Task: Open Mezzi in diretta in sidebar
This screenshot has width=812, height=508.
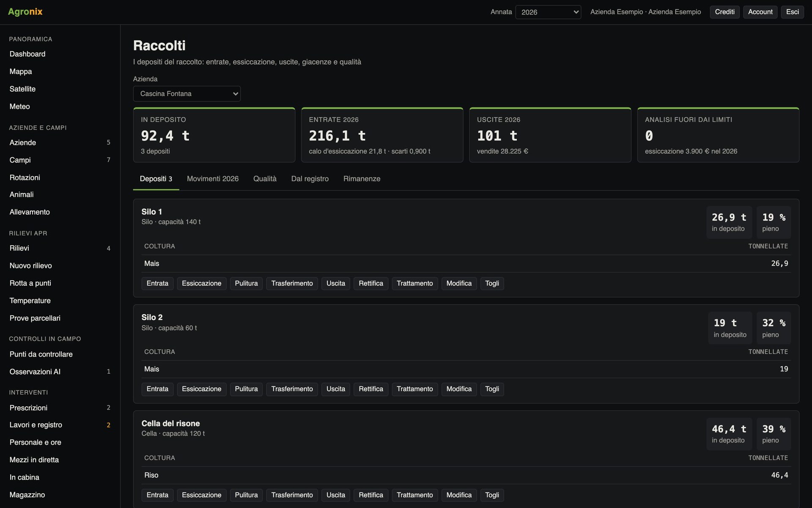Action: pos(60,460)
